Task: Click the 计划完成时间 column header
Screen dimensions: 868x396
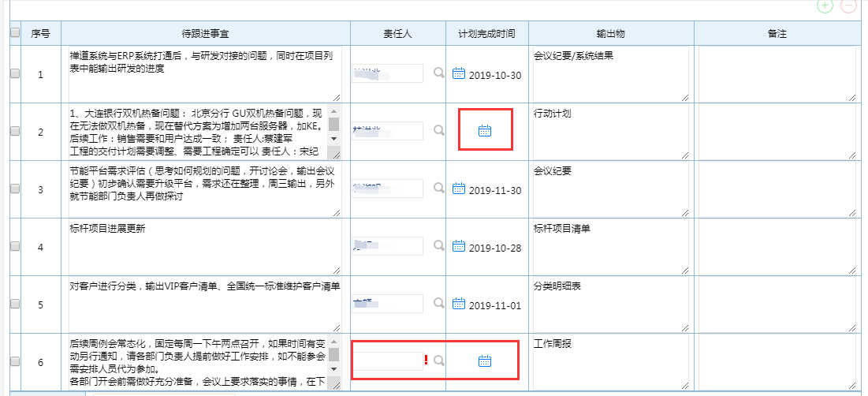Action: pyautogui.click(x=486, y=34)
